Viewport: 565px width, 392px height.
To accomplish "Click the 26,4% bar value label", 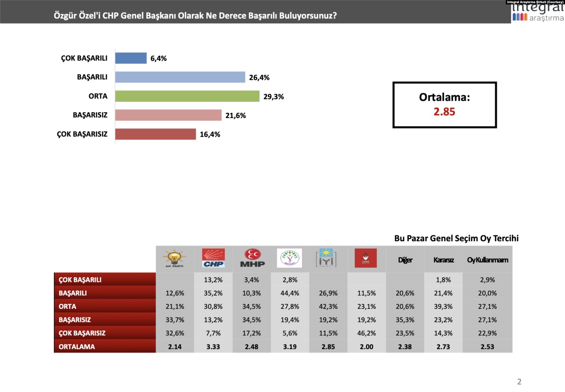I will pyautogui.click(x=259, y=77).
